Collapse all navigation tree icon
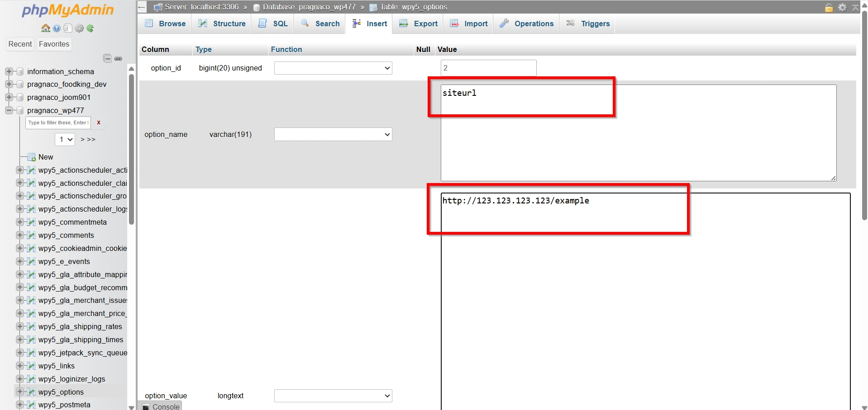868x410 pixels. (x=107, y=58)
